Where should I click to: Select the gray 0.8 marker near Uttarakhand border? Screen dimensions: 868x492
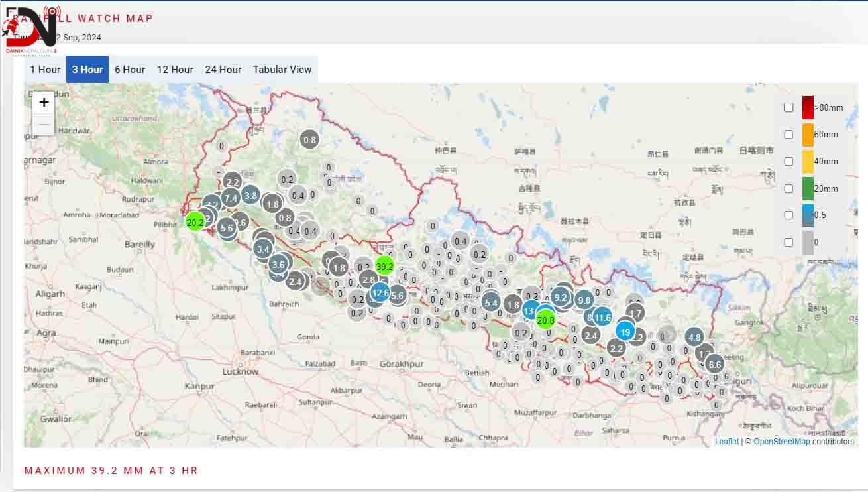pos(309,140)
